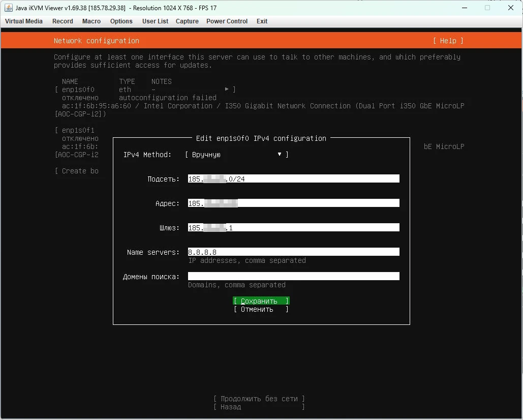Click the Шлюз gateway field
The height and width of the screenshot is (420, 523).
tap(293, 227)
